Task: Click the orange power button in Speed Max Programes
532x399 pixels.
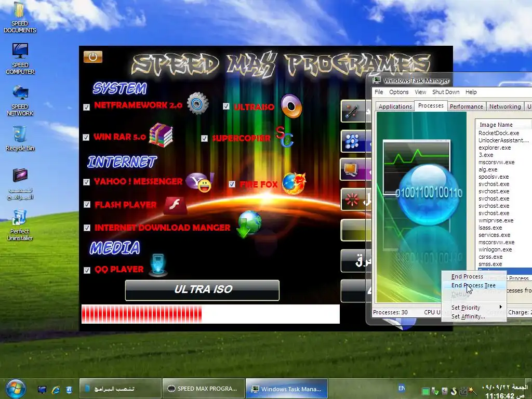Action: pyautogui.click(x=92, y=57)
